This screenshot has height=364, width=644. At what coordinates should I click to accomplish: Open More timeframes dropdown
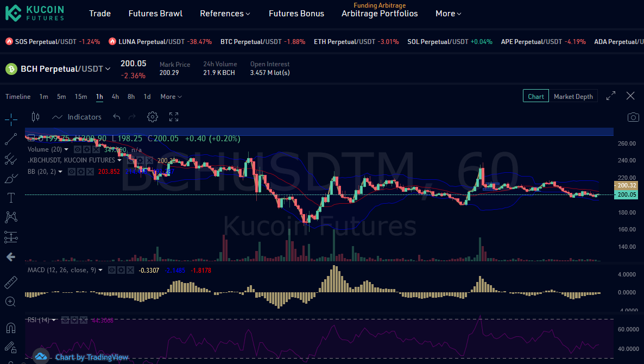click(171, 97)
